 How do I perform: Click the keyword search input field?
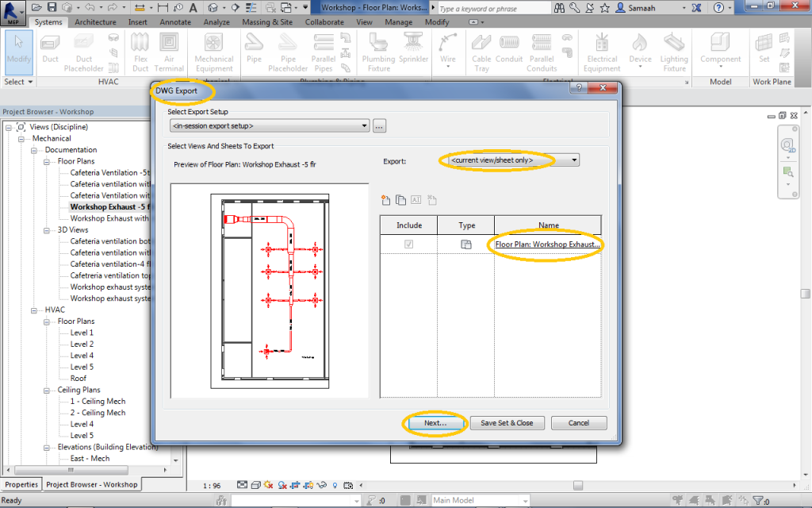point(493,8)
